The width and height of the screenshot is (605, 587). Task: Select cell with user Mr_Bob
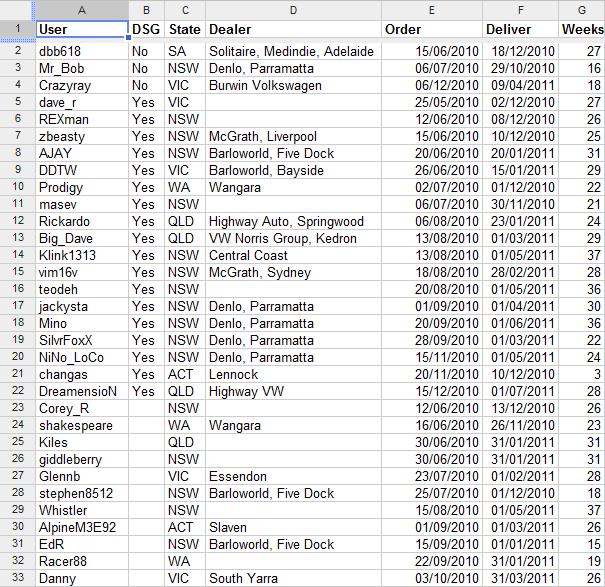coord(82,68)
